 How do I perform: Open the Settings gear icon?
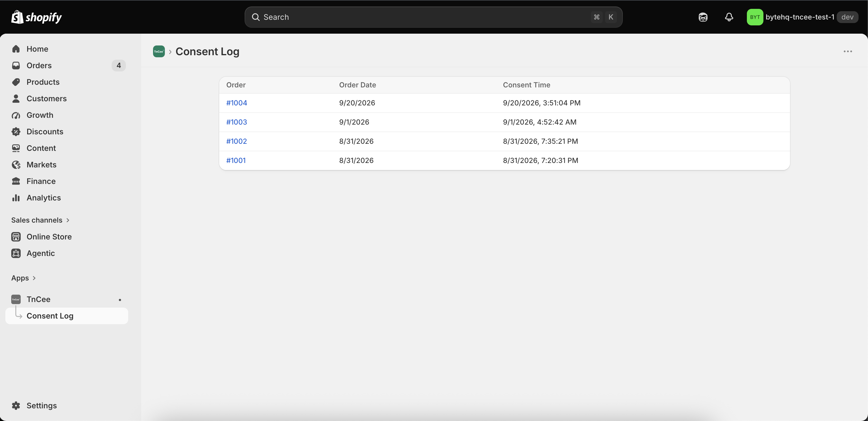[16, 405]
